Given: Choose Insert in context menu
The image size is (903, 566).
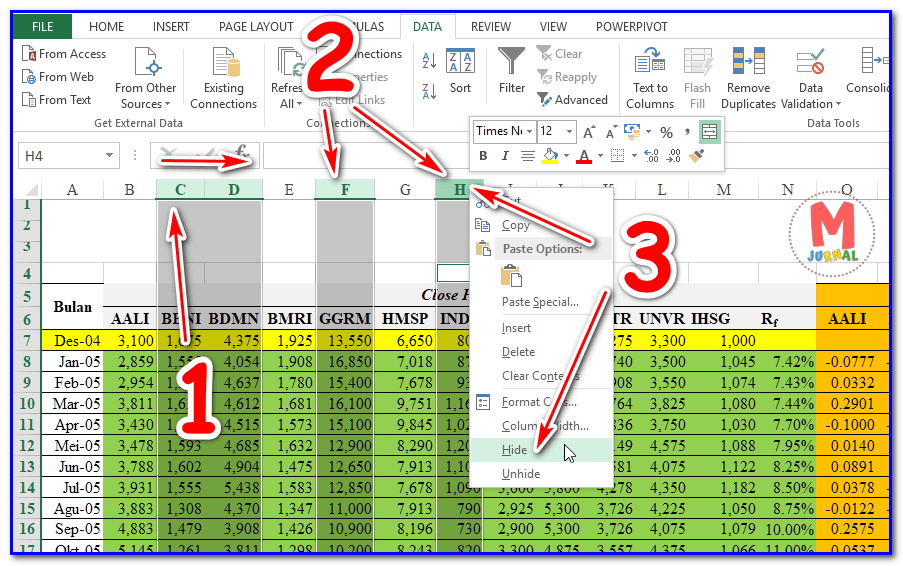Looking at the screenshot, I should [x=541, y=328].
